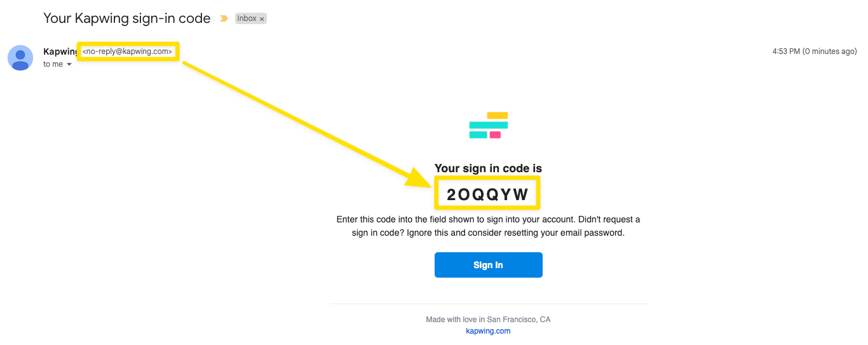The image size is (868, 345).
Task: Click the sender's profile avatar
Action: (20, 58)
